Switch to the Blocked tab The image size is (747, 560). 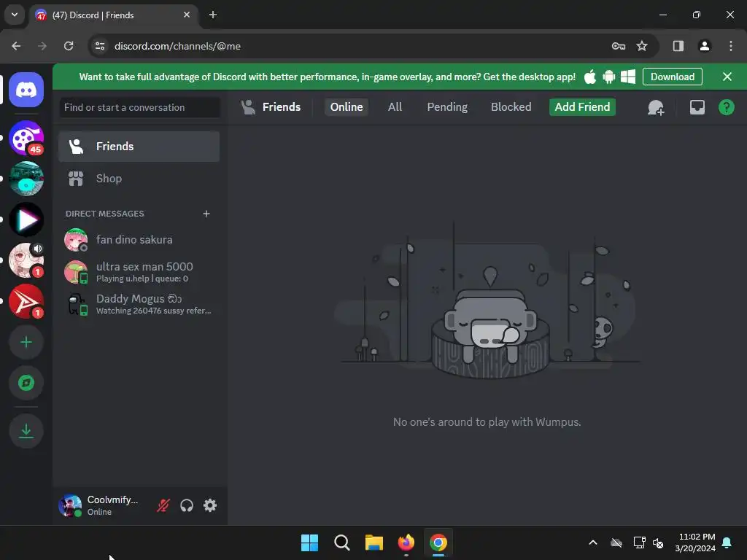(x=511, y=107)
